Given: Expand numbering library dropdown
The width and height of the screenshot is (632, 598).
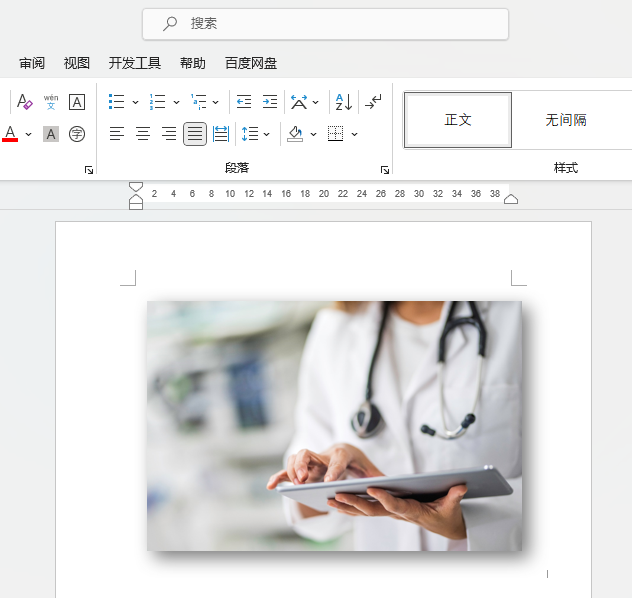Looking at the screenshot, I should coord(176,102).
